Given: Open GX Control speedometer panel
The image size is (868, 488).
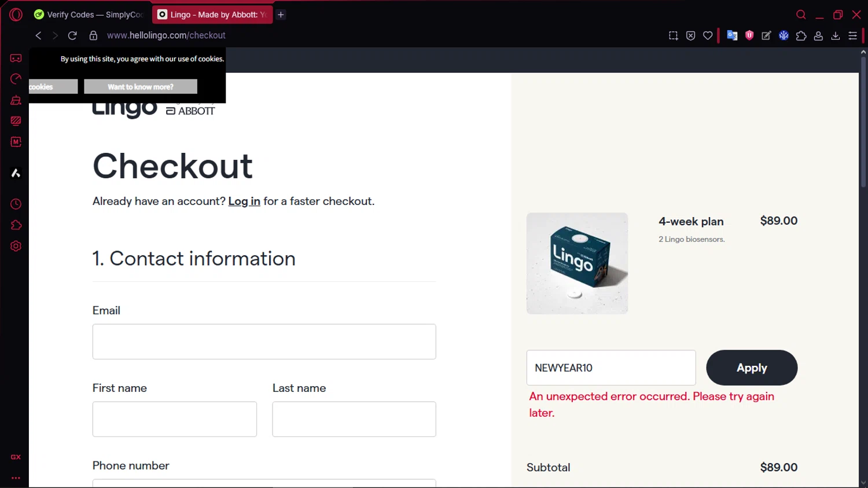Looking at the screenshot, I should [16, 79].
